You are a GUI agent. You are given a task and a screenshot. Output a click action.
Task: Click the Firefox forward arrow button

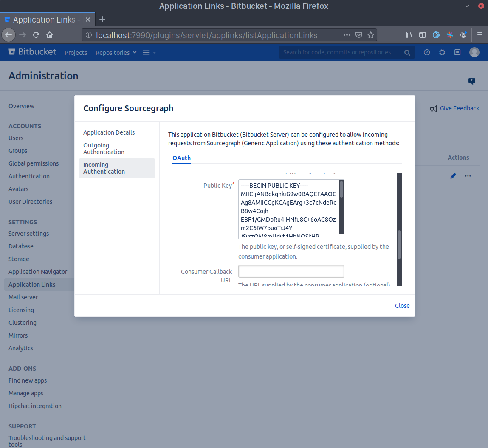[23, 35]
